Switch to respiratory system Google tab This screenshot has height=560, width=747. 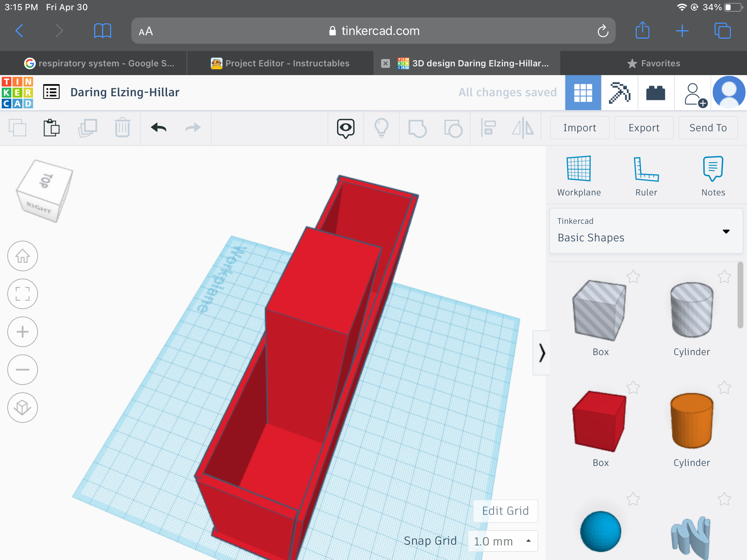pyautogui.click(x=93, y=63)
